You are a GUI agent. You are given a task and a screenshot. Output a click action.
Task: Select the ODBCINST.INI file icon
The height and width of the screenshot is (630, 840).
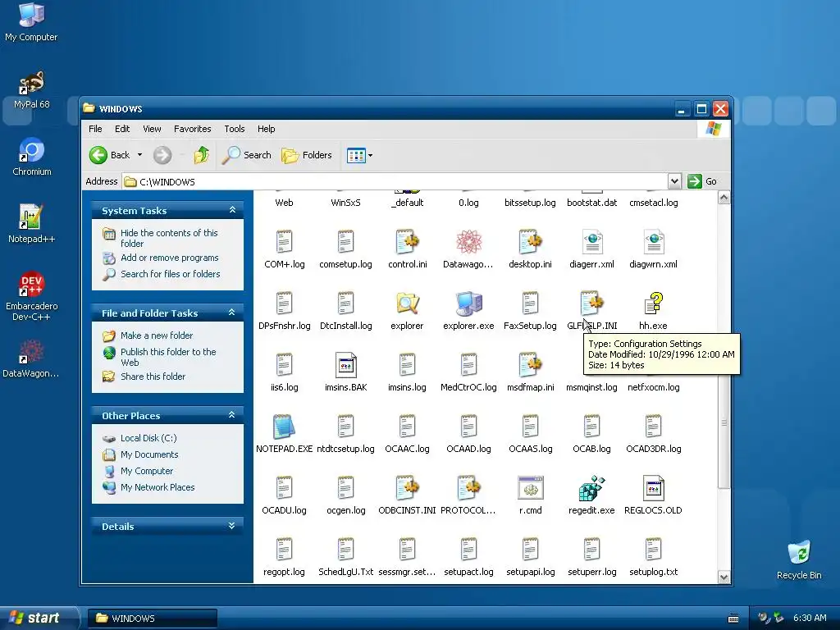point(407,488)
